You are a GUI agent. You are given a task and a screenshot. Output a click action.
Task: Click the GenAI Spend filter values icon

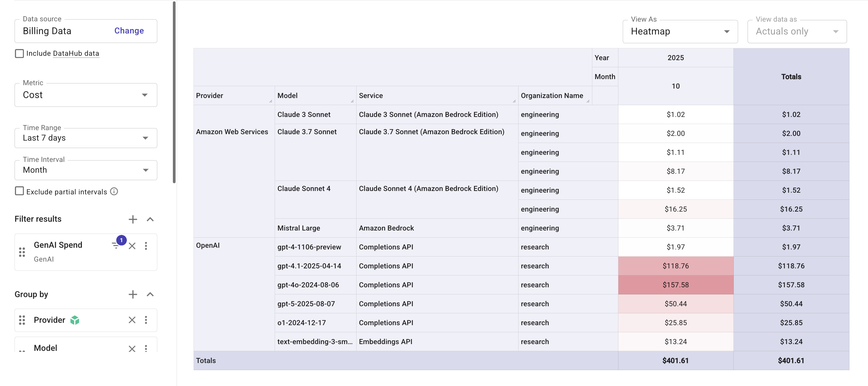pos(116,245)
